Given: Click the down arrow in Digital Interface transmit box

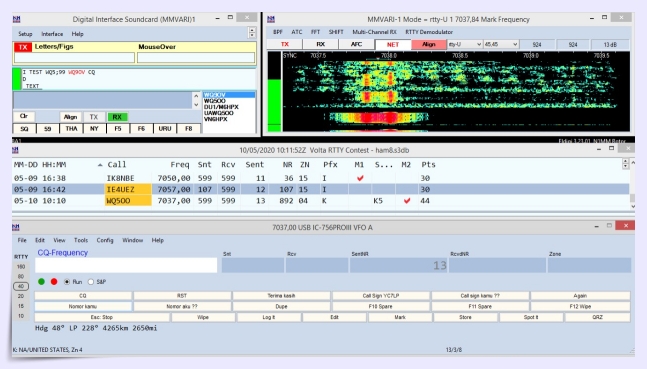Looking at the screenshot, I should [x=196, y=105].
